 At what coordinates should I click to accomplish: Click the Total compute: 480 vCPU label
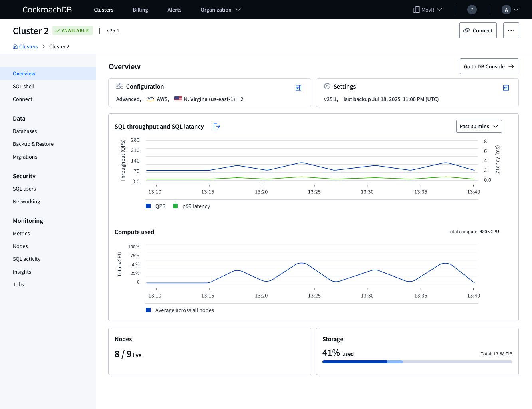click(473, 232)
